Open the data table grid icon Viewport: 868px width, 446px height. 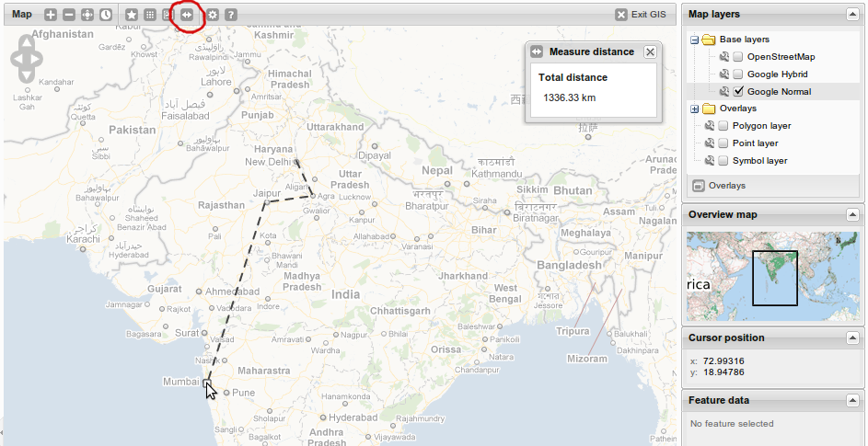point(149,15)
